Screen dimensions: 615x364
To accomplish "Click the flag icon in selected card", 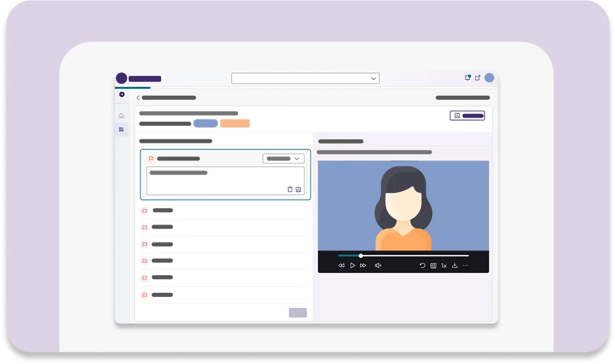I will coord(151,158).
